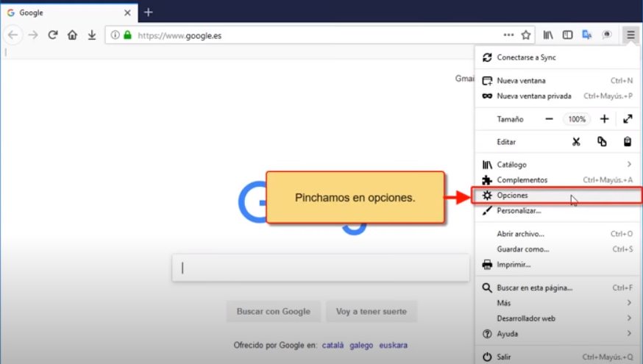Image resolution: width=643 pixels, height=364 pixels.
Task: Close the Google tab
Action: [127, 13]
